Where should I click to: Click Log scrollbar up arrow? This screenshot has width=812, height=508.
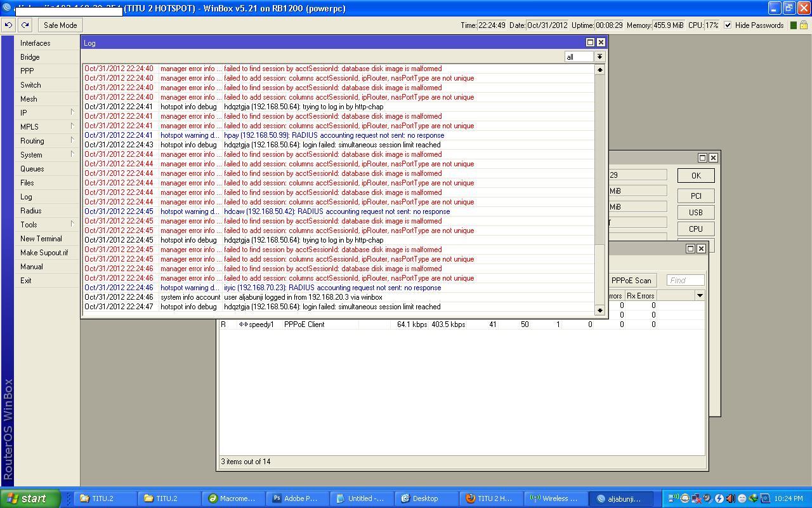click(x=599, y=69)
